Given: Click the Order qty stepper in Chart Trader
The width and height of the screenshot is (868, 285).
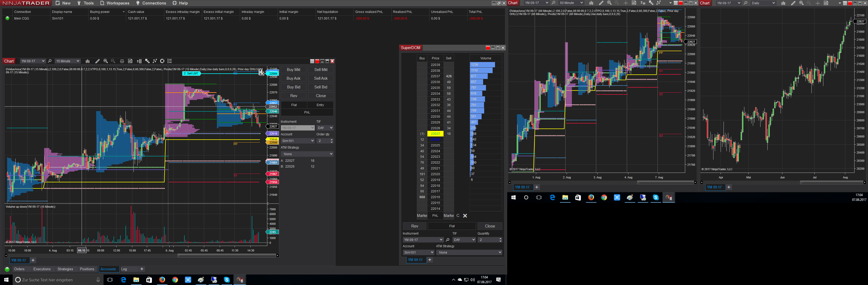Looking at the screenshot, I should click(x=332, y=141).
